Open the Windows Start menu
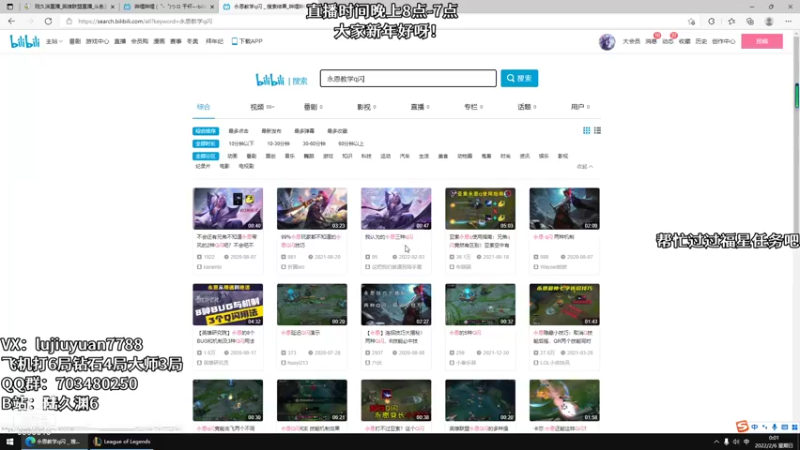The height and width of the screenshot is (450, 800). (x=9, y=442)
